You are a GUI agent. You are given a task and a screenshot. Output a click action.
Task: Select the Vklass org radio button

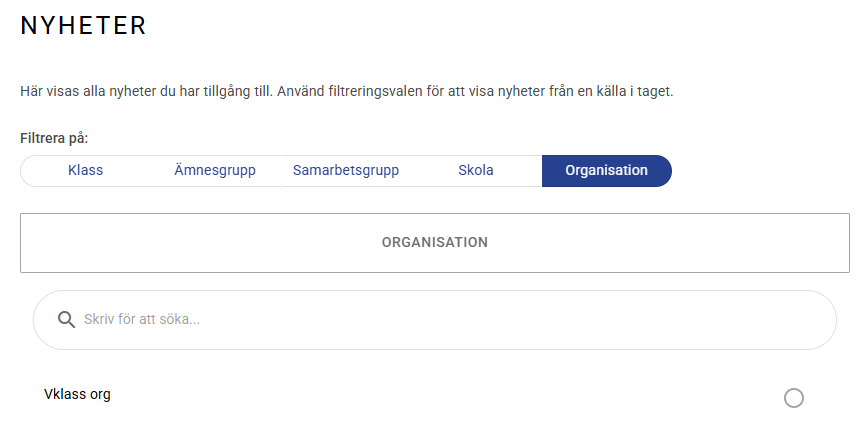[x=794, y=398]
